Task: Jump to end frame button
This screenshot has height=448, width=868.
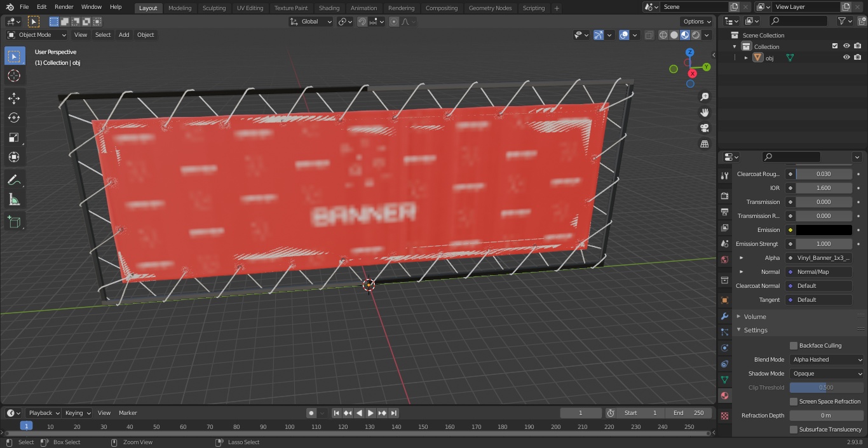Action: (393, 413)
